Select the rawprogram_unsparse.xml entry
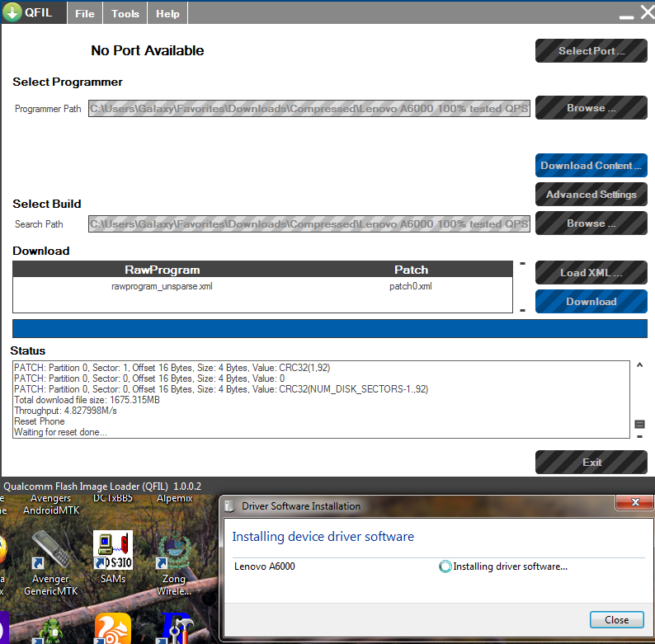 coord(162,286)
